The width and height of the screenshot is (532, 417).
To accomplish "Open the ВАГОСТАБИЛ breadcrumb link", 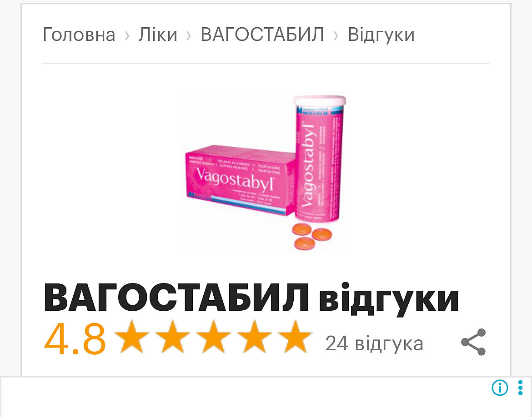I will (262, 35).
